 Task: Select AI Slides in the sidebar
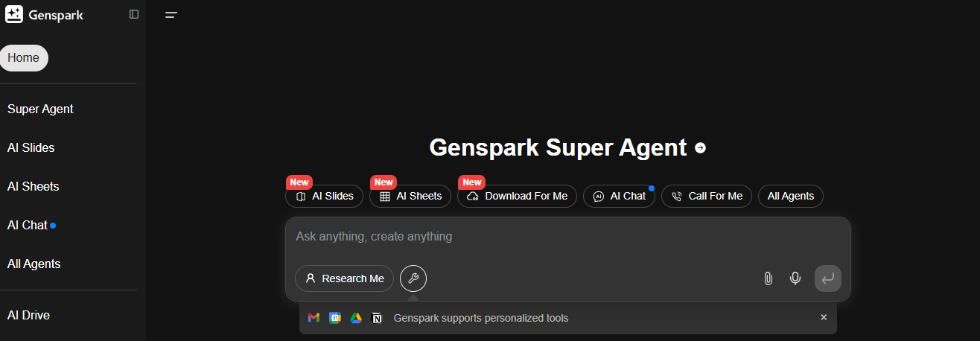click(x=31, y=147)
